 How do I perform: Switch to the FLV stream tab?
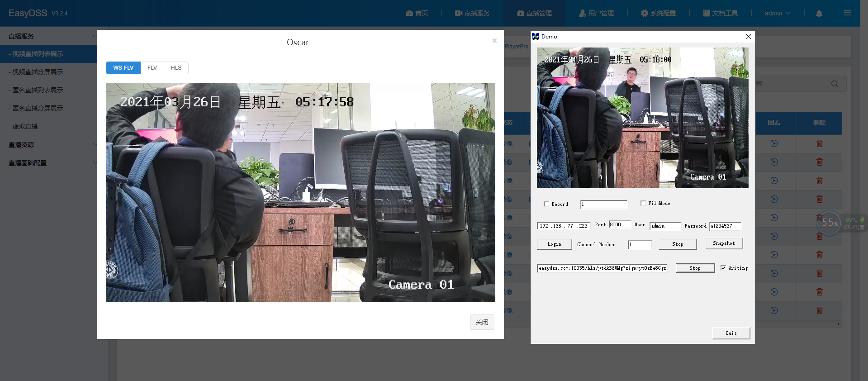pos(152,68)
